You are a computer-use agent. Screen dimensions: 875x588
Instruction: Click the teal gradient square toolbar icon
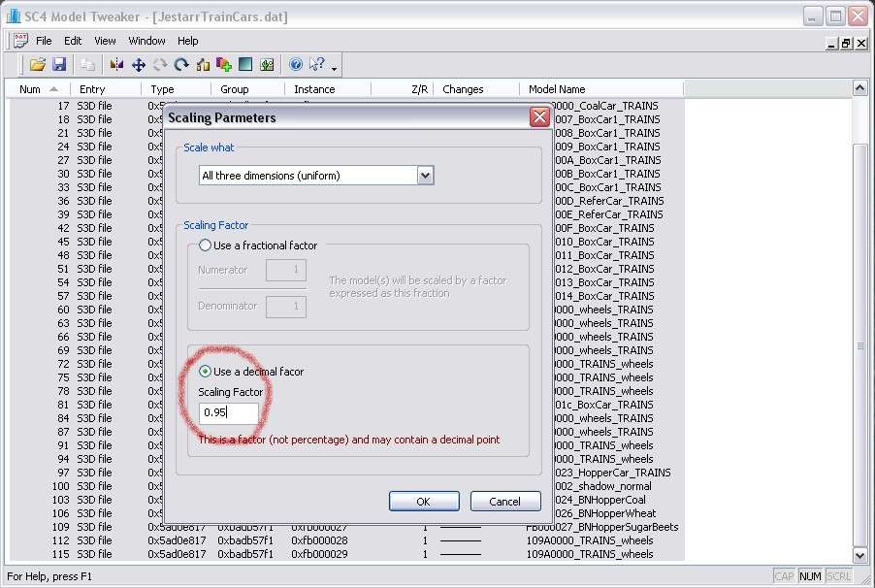(x=245, y=65)
